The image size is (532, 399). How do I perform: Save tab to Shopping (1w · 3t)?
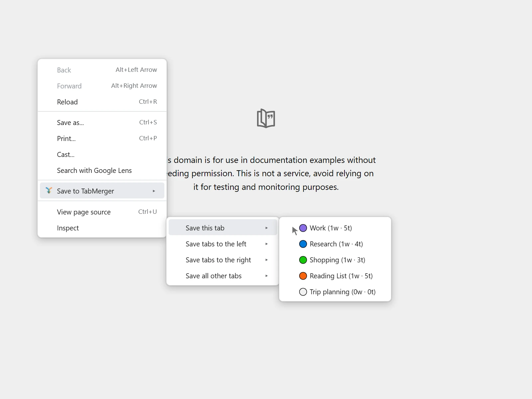335,260
